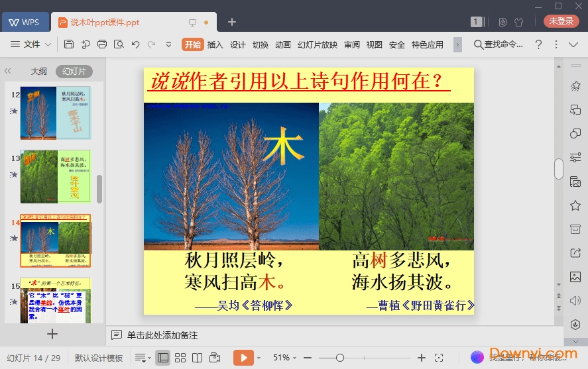Switch to normal view in status bar
Image resolution: width=588 pixels, height=369 pixels.
(163, 358)
